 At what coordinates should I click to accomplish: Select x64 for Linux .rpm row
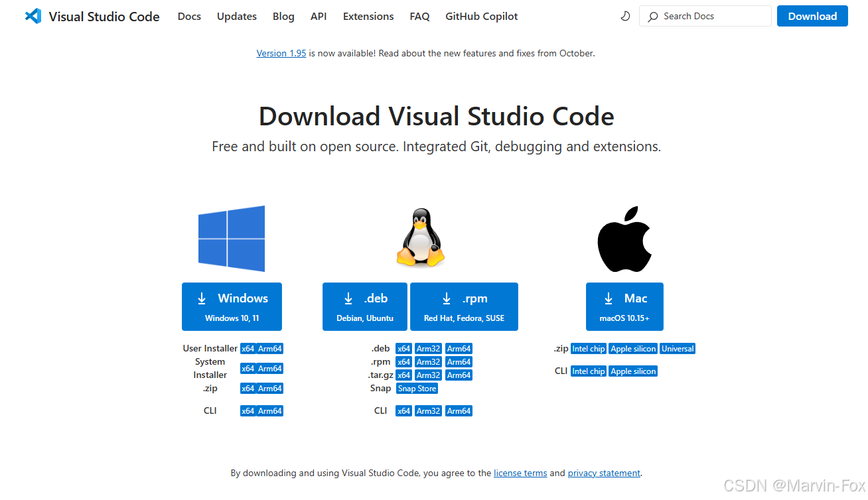point(403,362)
